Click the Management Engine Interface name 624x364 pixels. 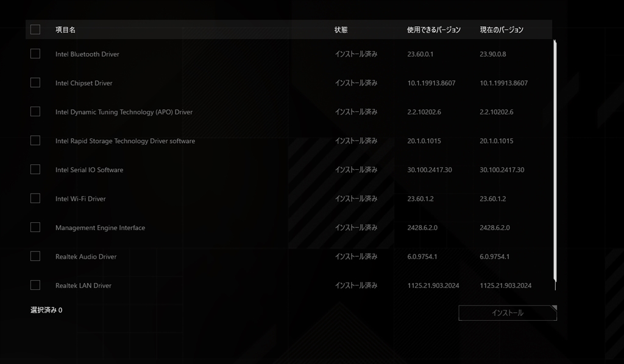(x=100, y=228)
